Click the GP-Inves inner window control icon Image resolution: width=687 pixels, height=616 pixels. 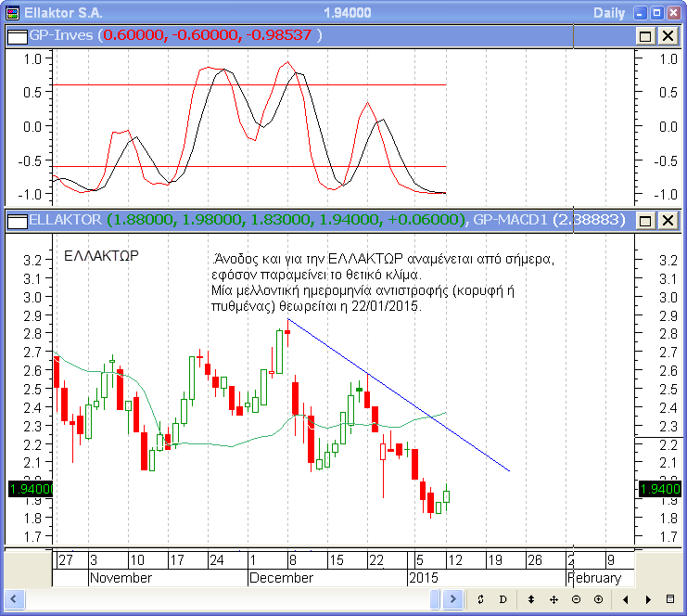18,36
